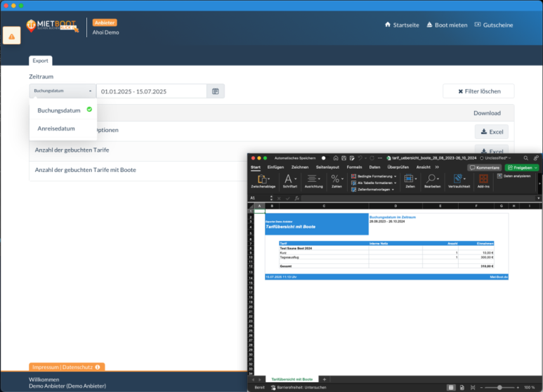Screen dimensions: 543x392
Task: Open the calendar date picker icon
Action: tap(216, 91)
